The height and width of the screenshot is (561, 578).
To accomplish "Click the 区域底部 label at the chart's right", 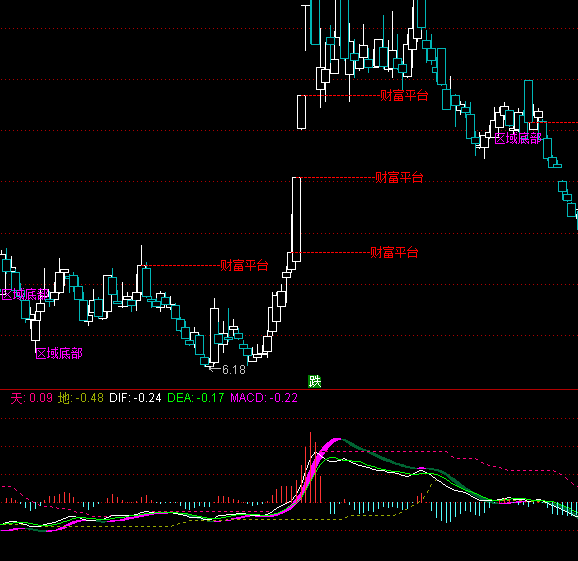I will coord(518,139).
